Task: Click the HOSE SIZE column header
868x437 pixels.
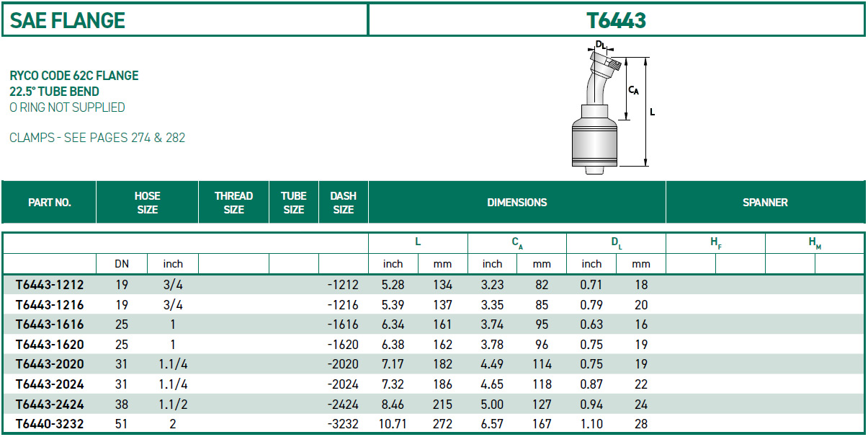Action: [147, 203]
